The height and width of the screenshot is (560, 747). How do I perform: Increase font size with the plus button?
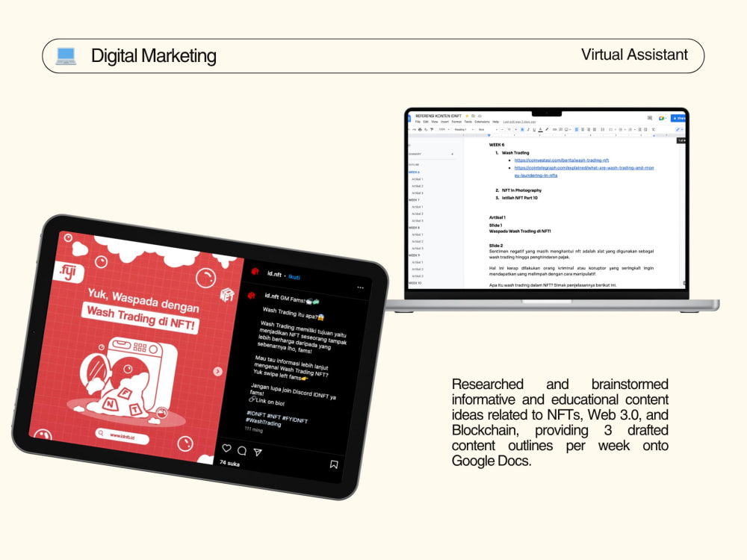coord(516,129)
